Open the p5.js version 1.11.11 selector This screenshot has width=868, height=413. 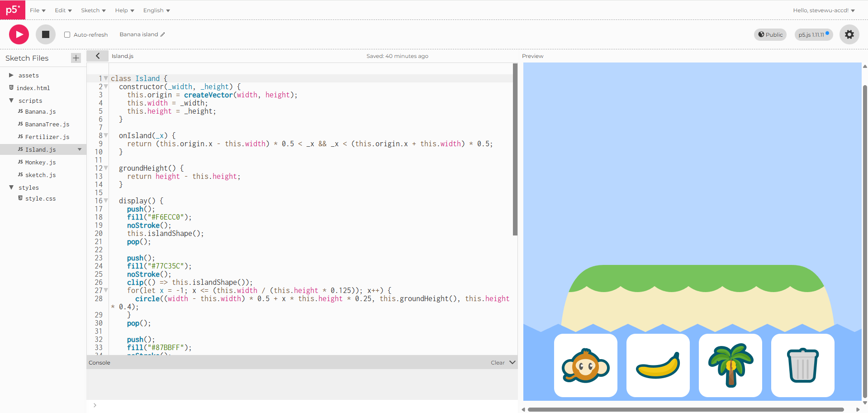click(x=813, y=34)
